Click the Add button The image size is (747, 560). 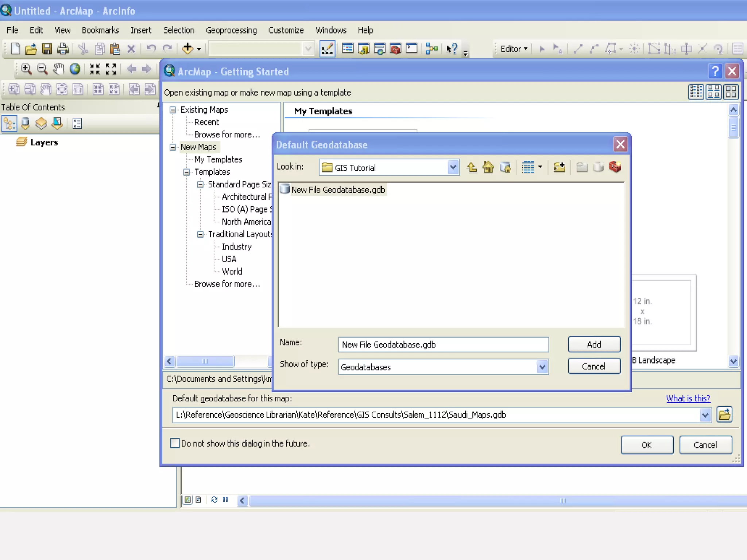[x=594, y=344]
